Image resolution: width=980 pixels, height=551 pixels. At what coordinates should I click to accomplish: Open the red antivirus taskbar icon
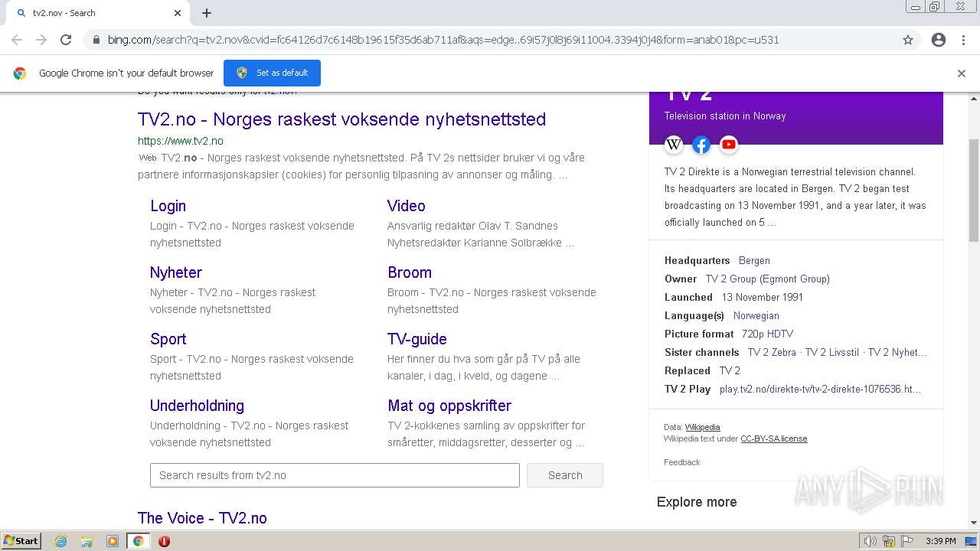(x=164, y=541)
